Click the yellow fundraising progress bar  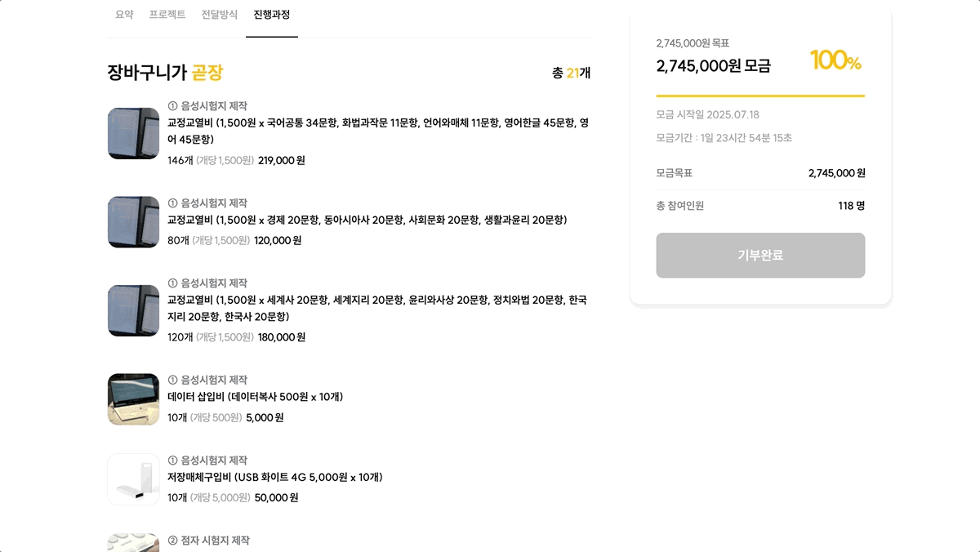point(759,96)
